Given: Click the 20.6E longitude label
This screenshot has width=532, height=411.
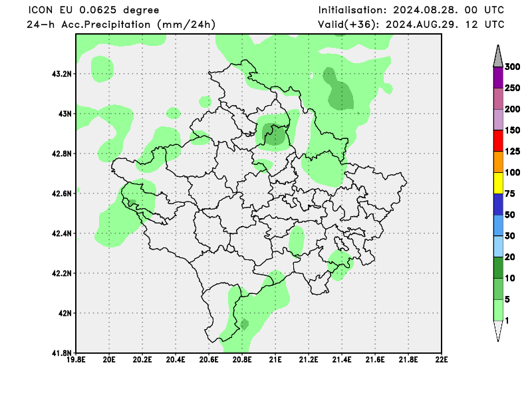Looking at the screenshot, I should [x=209, y=359].
